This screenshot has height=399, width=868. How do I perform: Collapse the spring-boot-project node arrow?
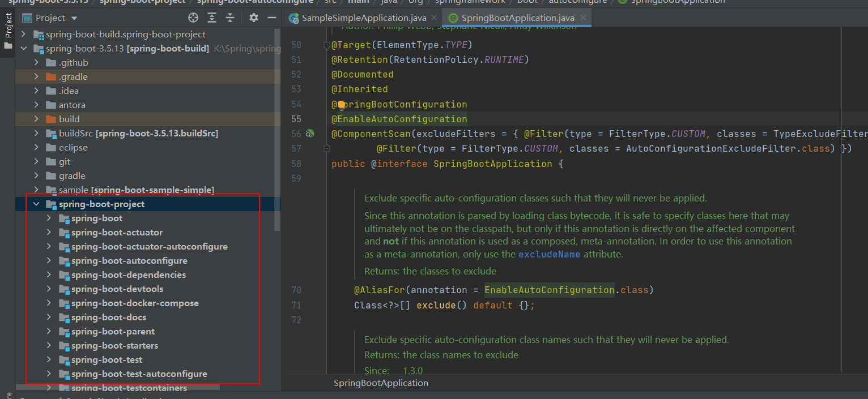[36, 204]
